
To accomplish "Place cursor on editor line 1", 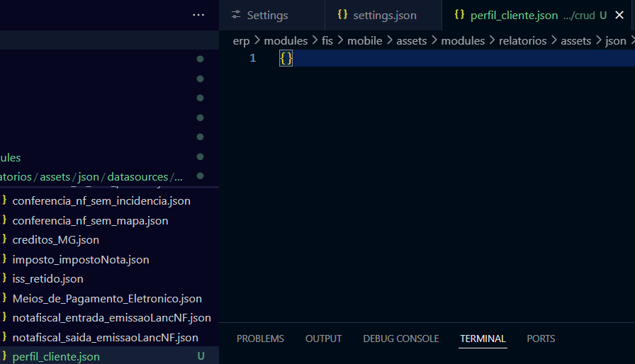I will coord(425,58).
